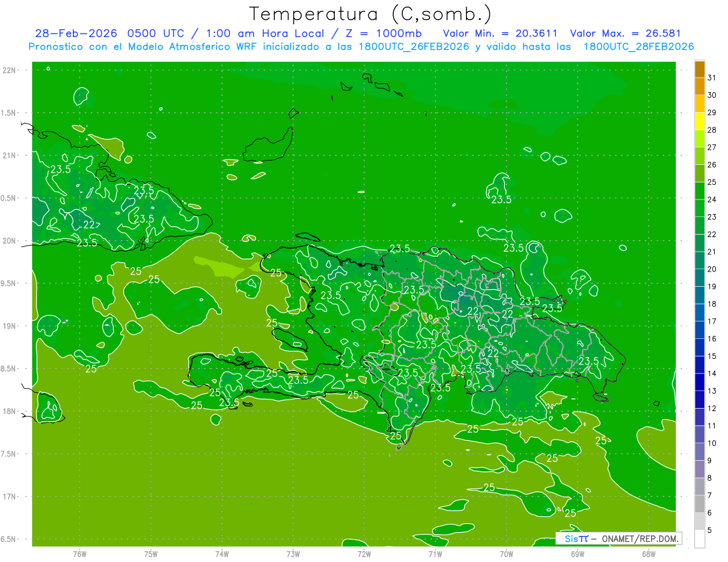The width and height of the screenshot is (728, 562).
Task: Click the "Valor Min. = 20.3611" readout
Action: click(x=500, y=33)
